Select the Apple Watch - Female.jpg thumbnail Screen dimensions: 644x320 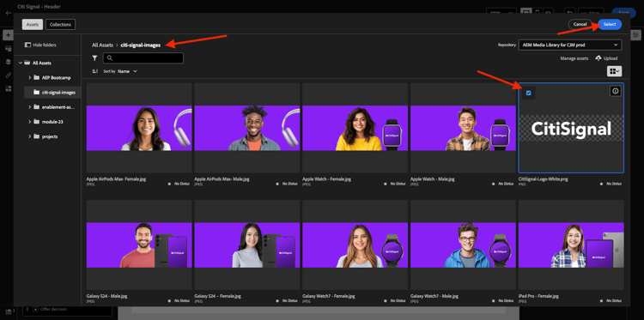pyautogui.click(x=355, y=128)
